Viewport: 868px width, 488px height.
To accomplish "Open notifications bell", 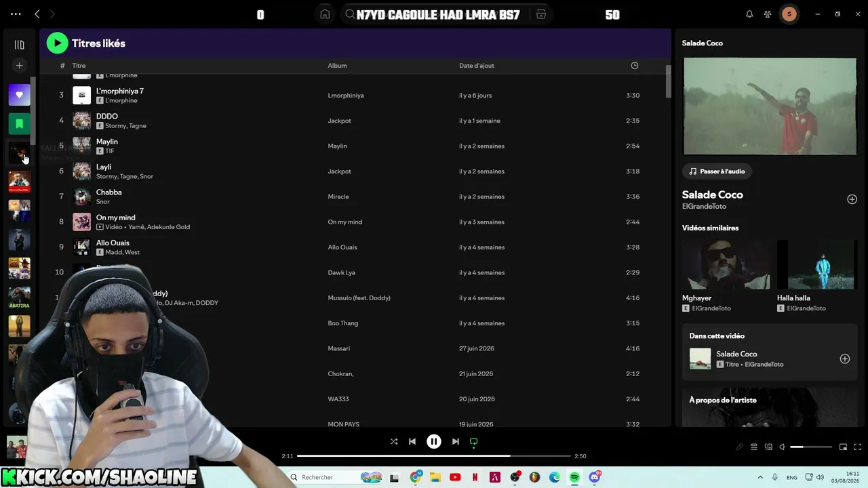I will [x=749, y=14].
